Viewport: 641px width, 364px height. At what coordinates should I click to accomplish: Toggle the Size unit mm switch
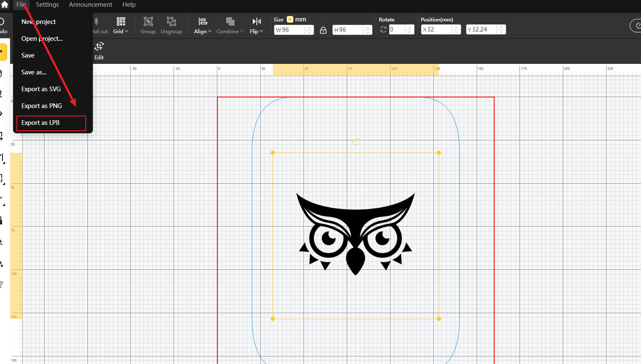pyautogui.click(x=290, y=19)
